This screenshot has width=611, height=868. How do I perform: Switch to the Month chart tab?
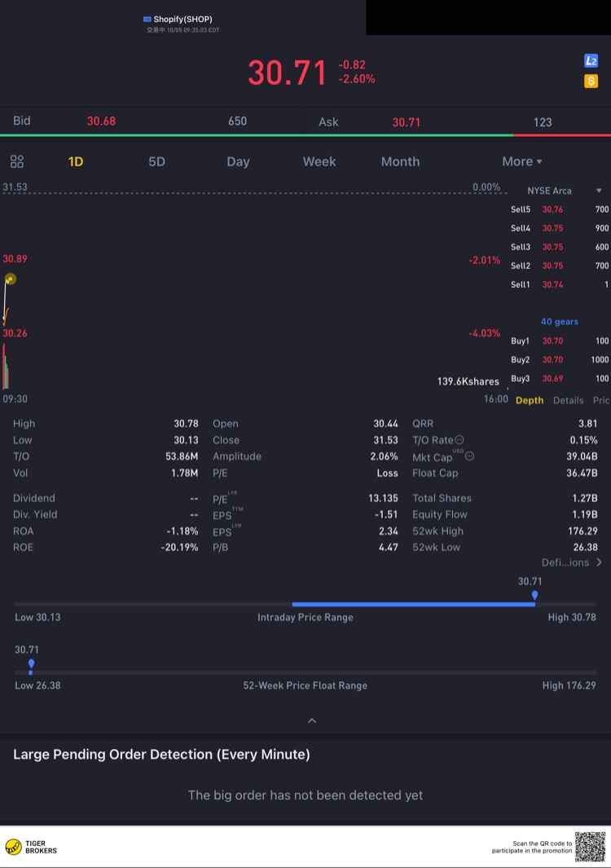pyautogui.click(x=400, y=161)
